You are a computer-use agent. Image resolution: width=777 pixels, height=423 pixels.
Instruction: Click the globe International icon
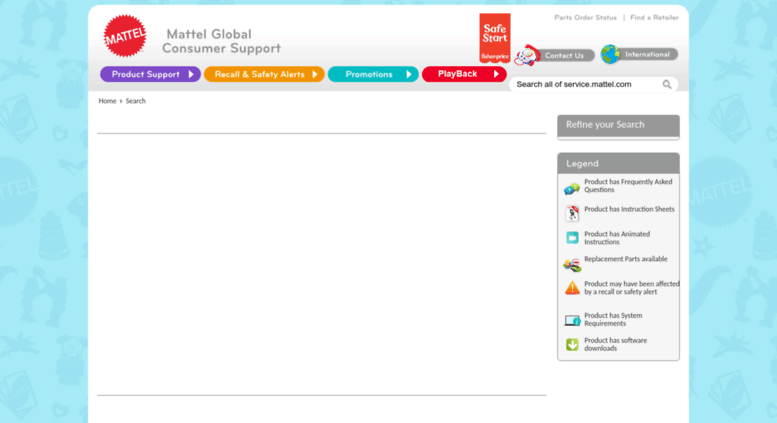click(610, 54)
